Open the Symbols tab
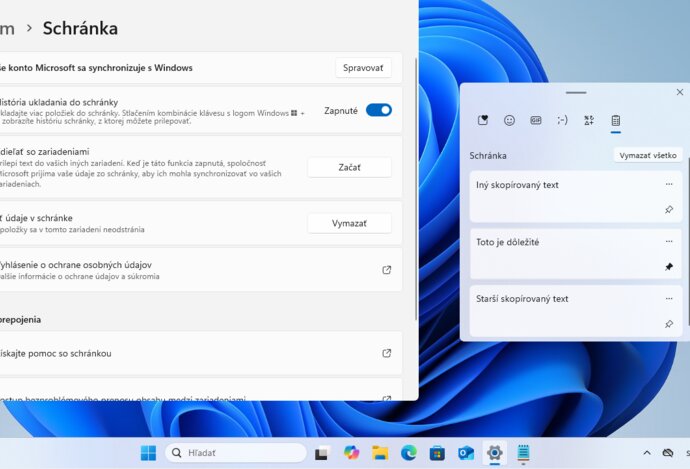The image size is (690, 469). coord(589,120)
